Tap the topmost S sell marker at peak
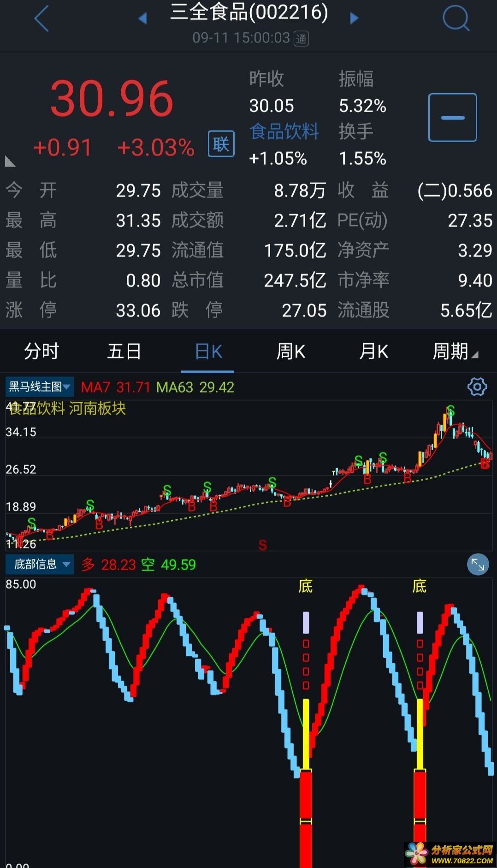Viewport: 497px width, 868px height. [x=450, y=410]
